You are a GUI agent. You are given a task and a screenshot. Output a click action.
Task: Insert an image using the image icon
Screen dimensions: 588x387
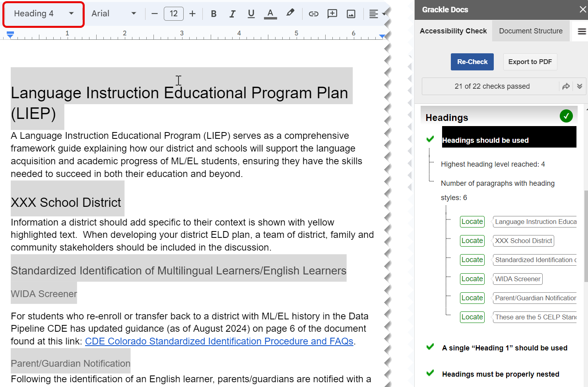point(351,14)
